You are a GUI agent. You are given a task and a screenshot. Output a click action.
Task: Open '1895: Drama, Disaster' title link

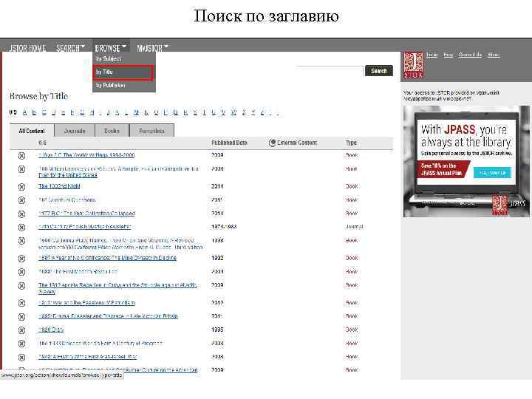tap(108, 316)
